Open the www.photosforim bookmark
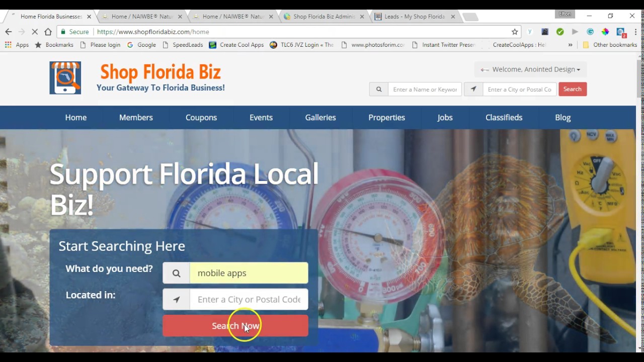Viewport: 644px width, 362px height. pyautogui.click(x=373, y=45)
